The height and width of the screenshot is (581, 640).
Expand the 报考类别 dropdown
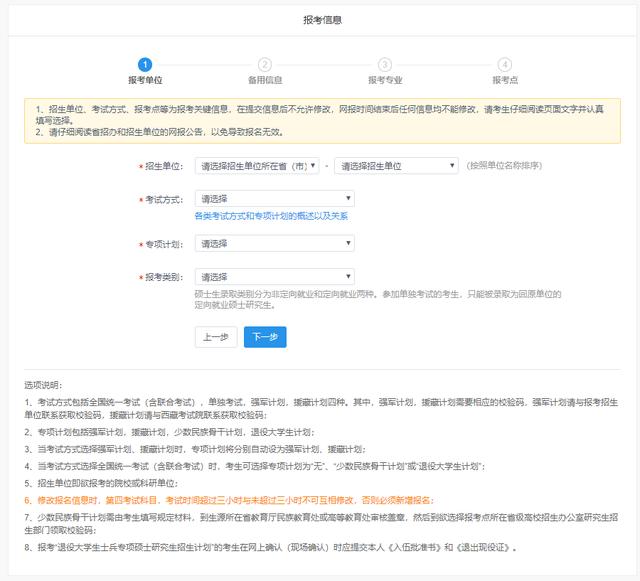click(275, 277)
